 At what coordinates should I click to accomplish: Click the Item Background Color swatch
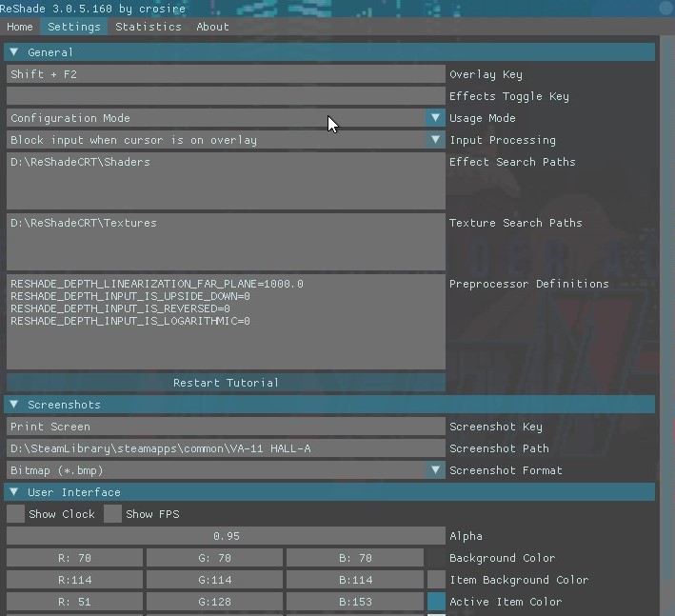click(436, 580)
